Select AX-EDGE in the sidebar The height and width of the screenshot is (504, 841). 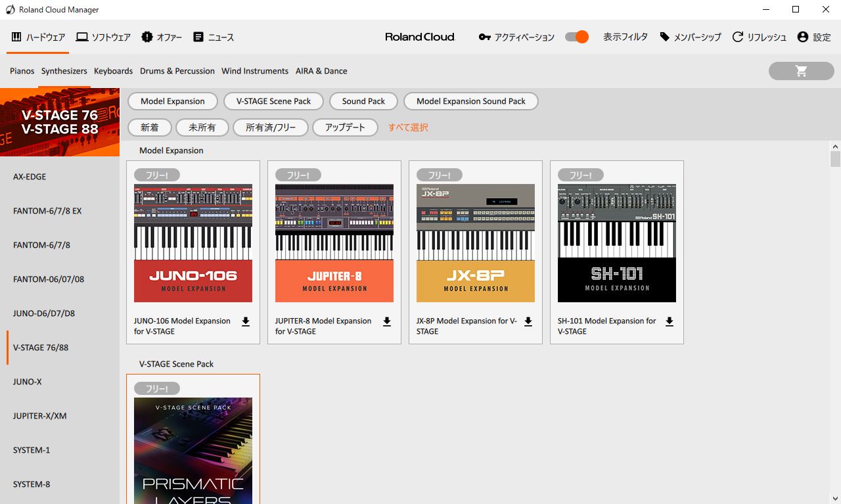tap(60, 177)
